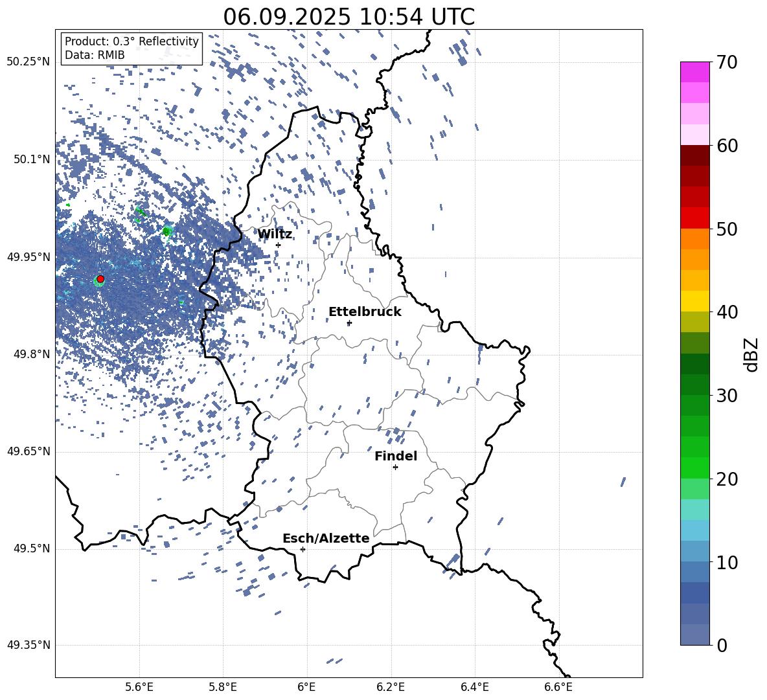Click the 6.6°E longitude label
The image size is (767, 700).
click(558, 687)
